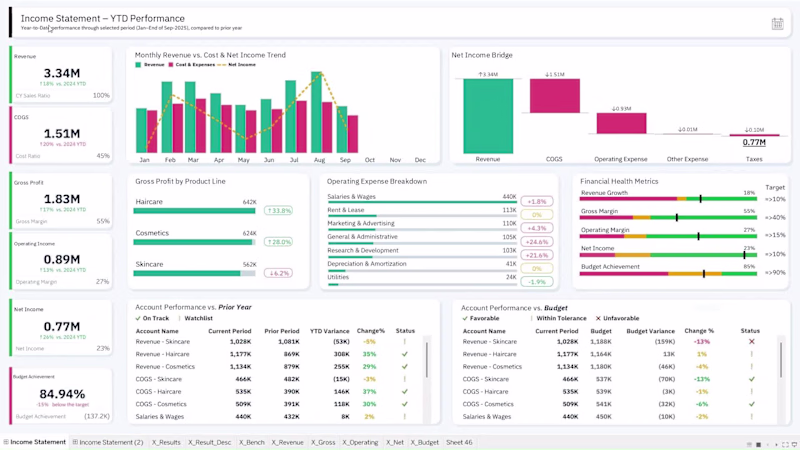800x450 pixels.
Task: Click the Change% column header in Prior Year table
Action: [x=371, y=331]
